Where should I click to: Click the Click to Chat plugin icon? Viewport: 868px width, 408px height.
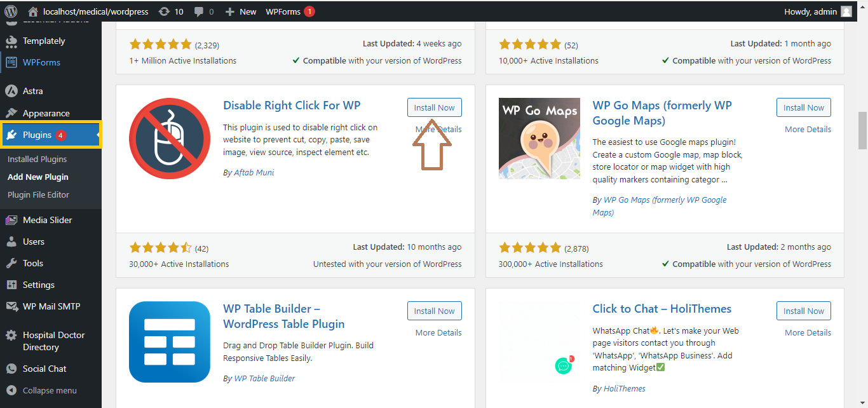pos(539,342)
